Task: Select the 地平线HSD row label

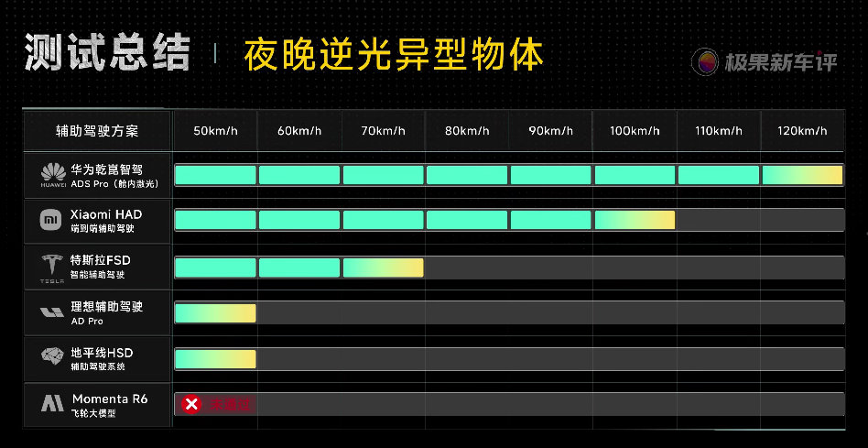Action: click(x=102, y=353)
